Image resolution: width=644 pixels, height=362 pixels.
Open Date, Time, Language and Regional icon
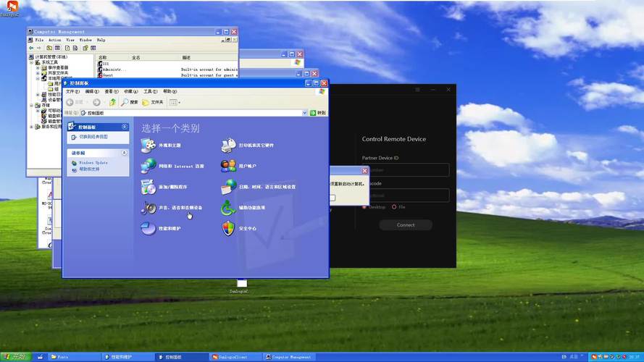[x=228, y=187]
